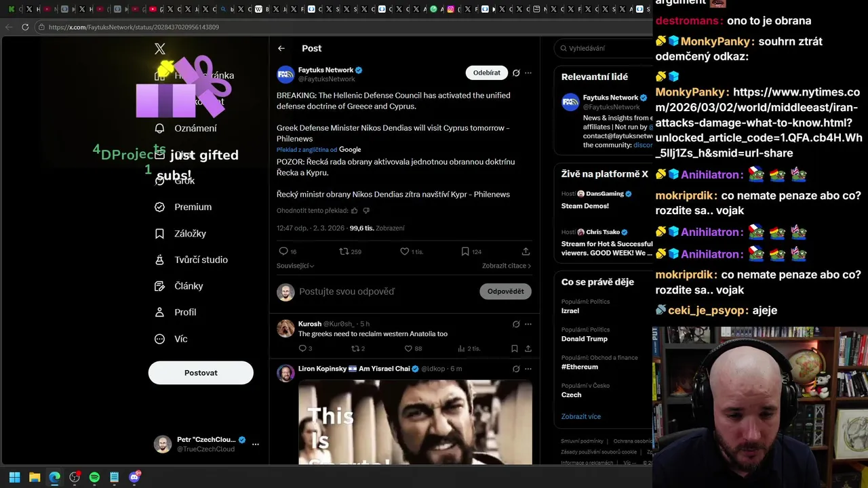The height and width of the screenshot is (488, 868).
Task: Open Kurosh's profile avatar
Action: (285, 329)
